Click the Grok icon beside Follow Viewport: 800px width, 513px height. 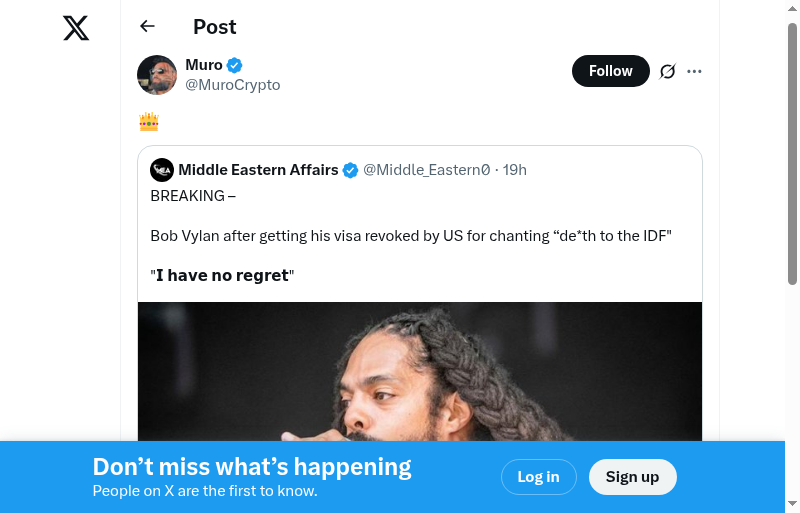[x=668, y=71]
